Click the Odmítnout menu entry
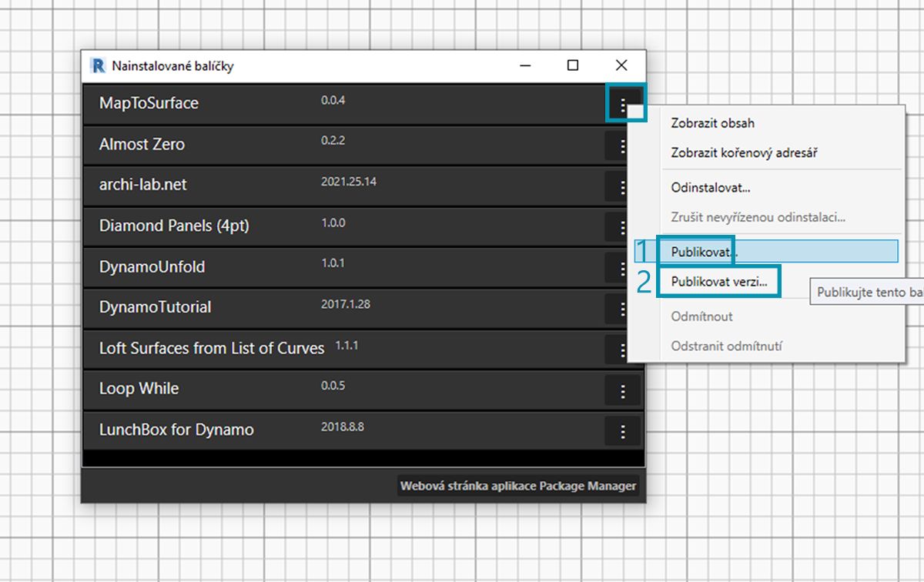Viewport: 924px width, 582px height. (701, 316)
